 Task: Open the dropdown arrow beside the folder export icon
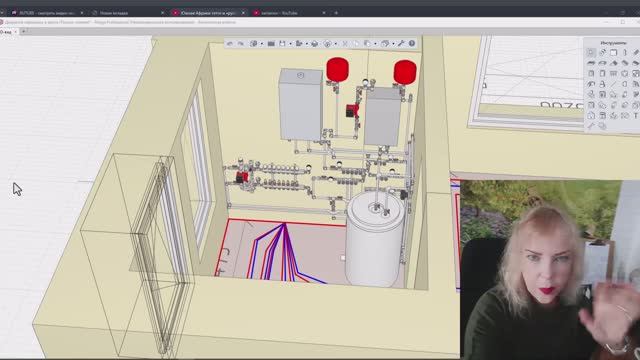coord(307,44)
